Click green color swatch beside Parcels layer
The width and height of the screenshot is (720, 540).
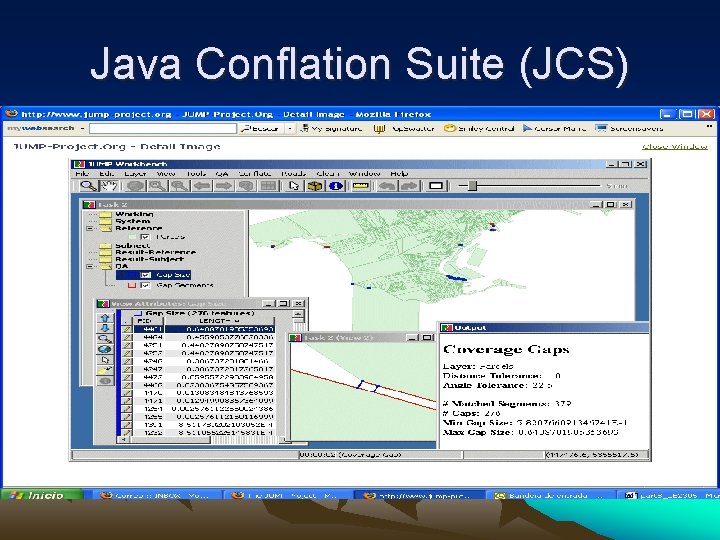pos(133,237)
